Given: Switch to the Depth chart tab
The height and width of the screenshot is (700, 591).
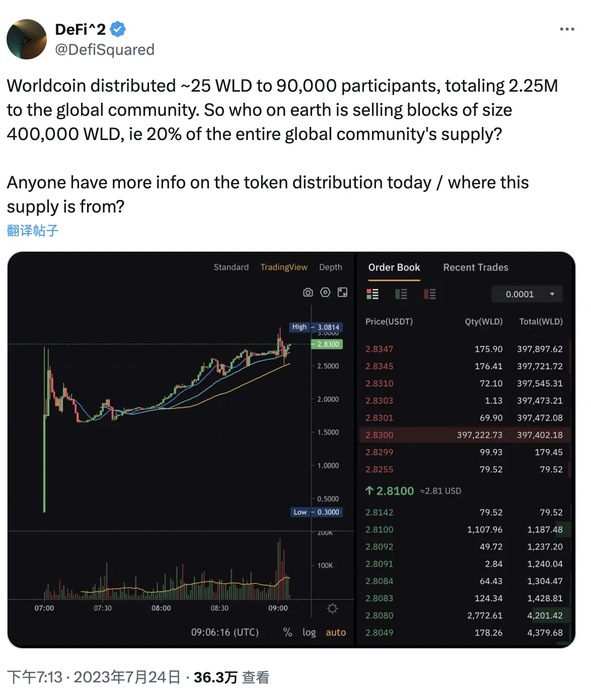Looking at the screenshot, I should tap(330, 267).
